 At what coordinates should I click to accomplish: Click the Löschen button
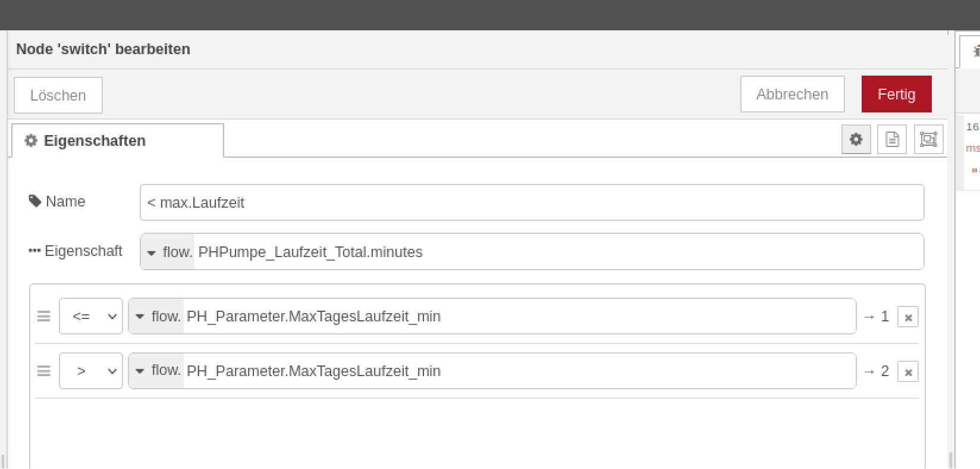click(x=58, y=95)
